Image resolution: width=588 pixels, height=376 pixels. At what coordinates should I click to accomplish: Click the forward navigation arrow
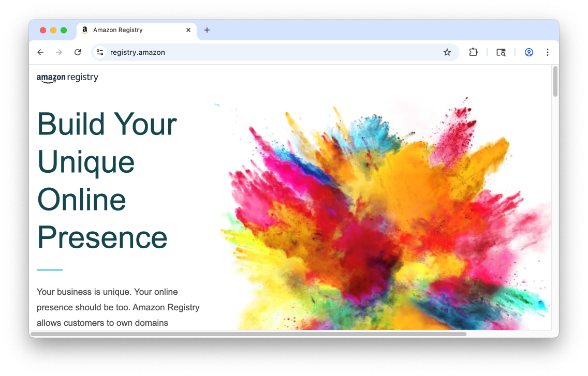[59, 52]
